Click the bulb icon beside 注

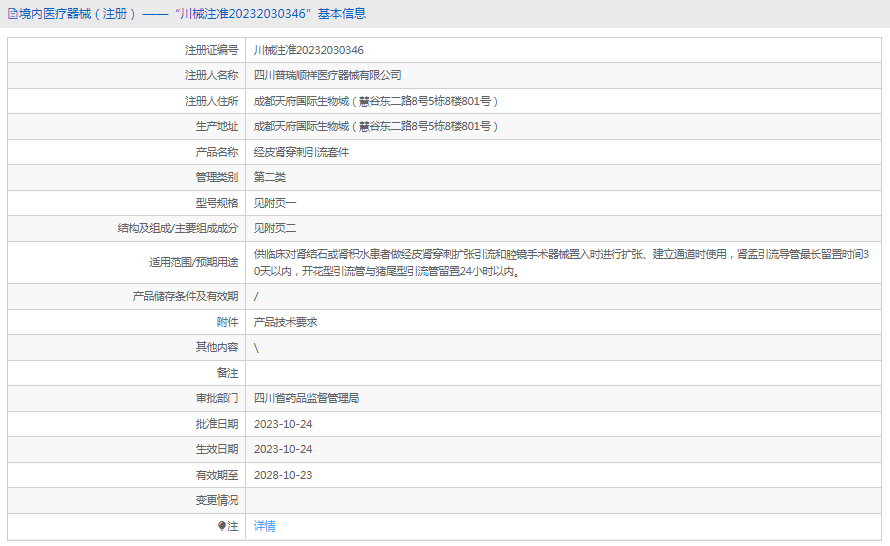point(222,526)
